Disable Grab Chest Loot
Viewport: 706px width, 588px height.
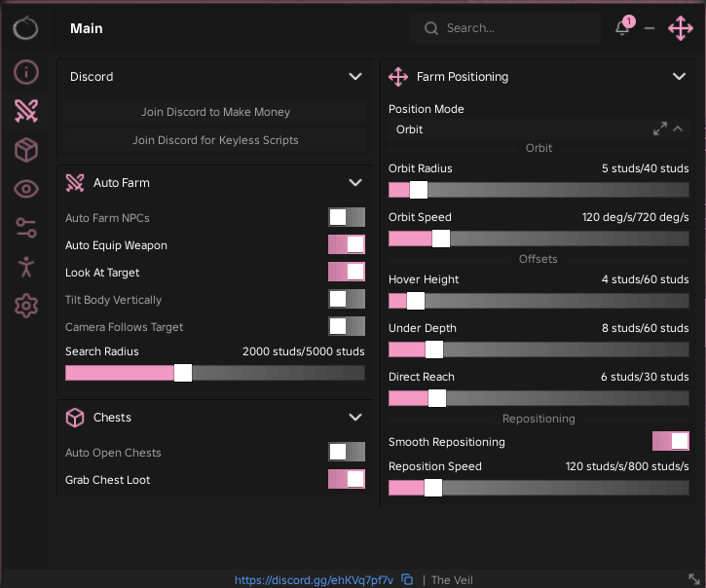coord(347,479)
